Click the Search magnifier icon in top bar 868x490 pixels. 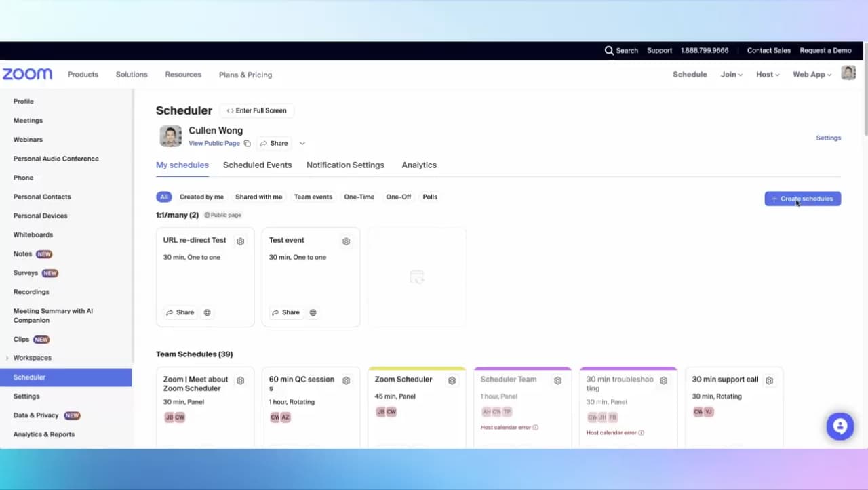point(609,50)
